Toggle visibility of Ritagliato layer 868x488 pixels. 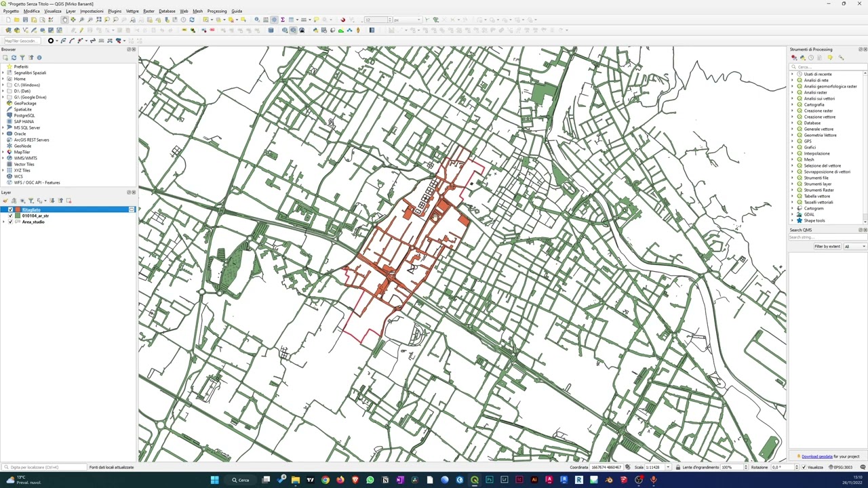point(10,209)
